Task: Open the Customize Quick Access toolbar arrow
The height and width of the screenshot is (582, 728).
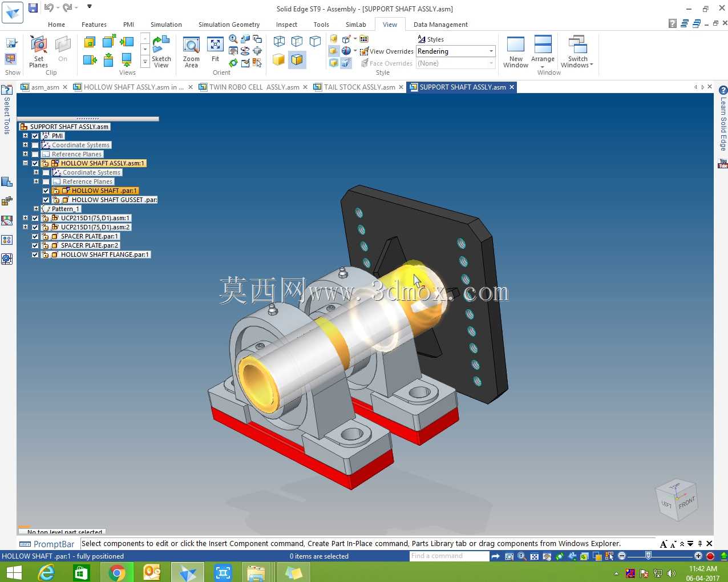Action: [x=90, y=7]
